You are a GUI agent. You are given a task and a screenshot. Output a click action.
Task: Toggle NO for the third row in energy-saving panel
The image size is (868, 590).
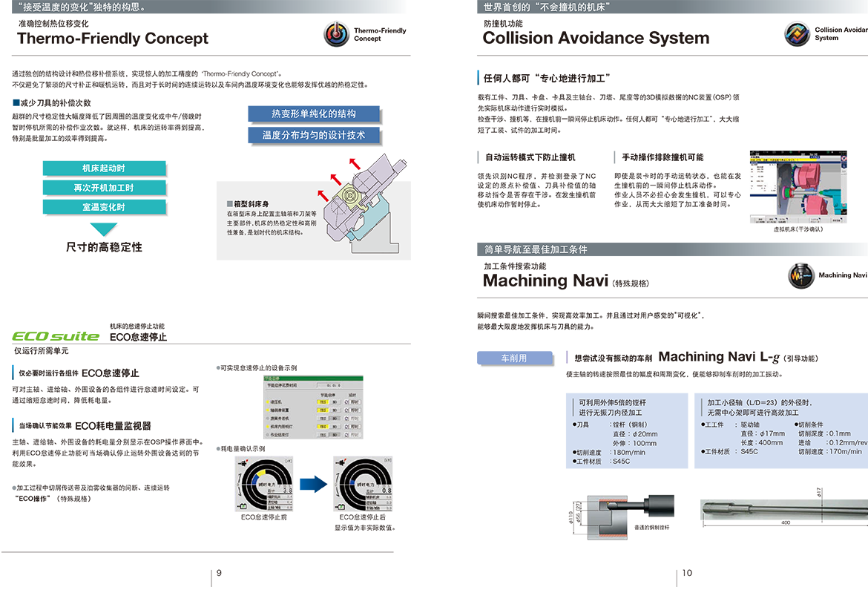(x=335, y=419)
